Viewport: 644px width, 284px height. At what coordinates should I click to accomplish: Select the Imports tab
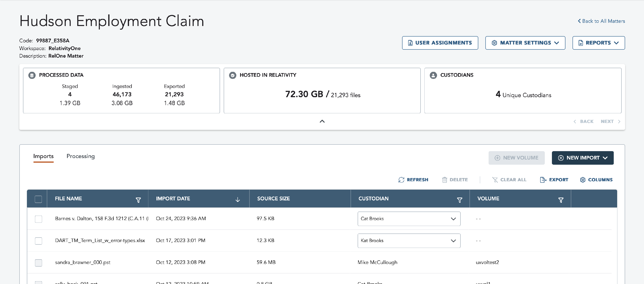(x=43, y=156)
